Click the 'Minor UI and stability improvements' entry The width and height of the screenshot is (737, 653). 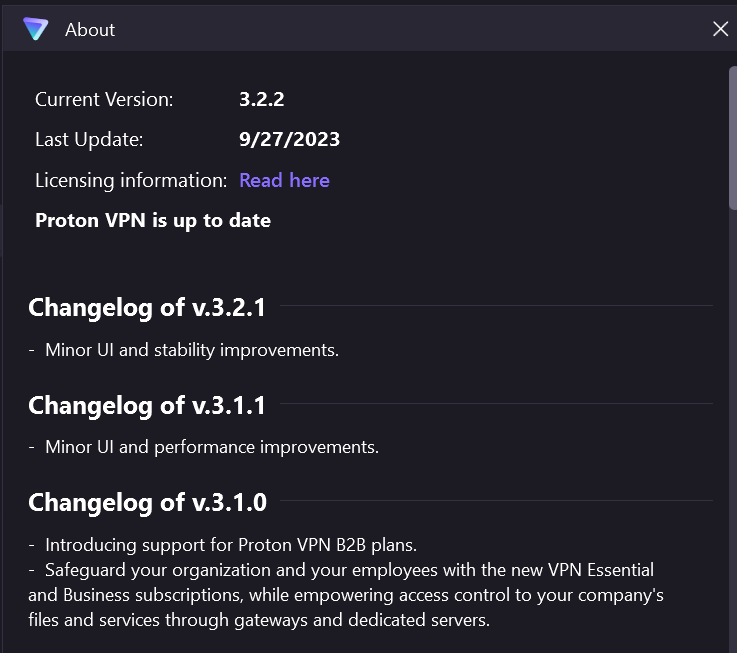[x=191, y=350]
